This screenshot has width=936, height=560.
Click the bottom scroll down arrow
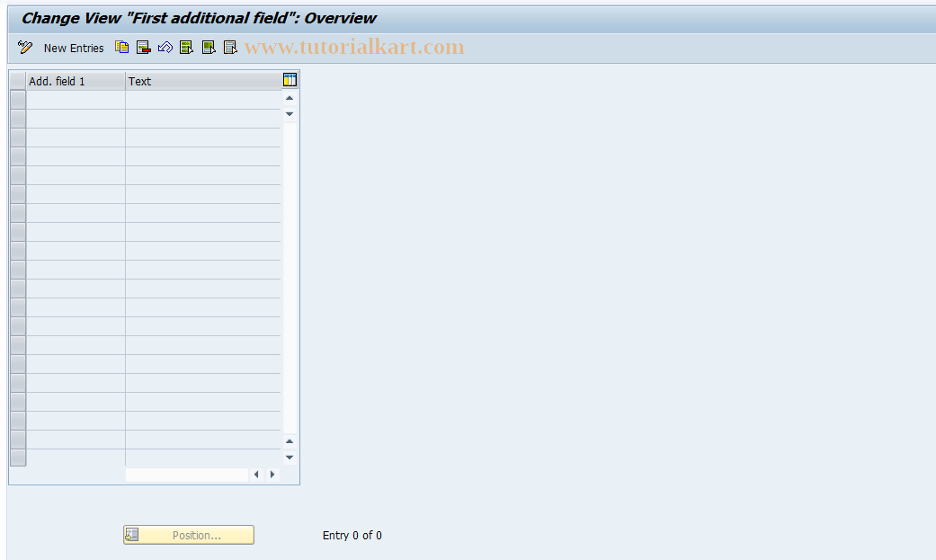[x=290, y=458]
